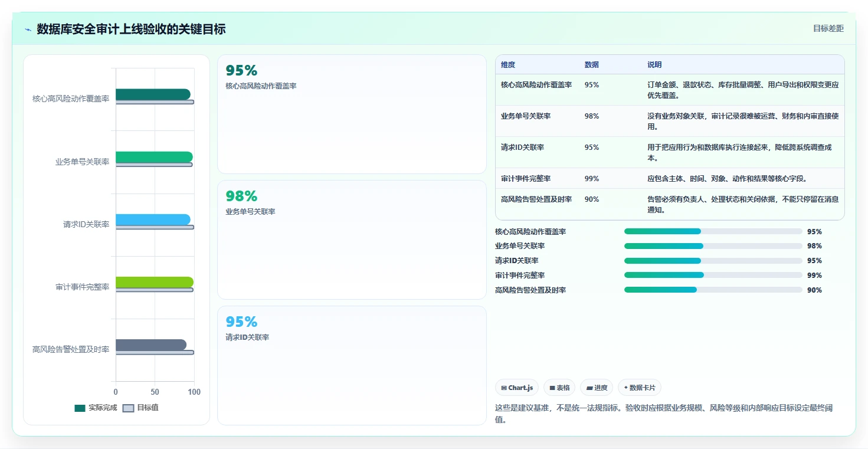Click the 99% value in the table's 审计事件完整率 row
This screenshot has width=868, height=449.
[592, 179]
